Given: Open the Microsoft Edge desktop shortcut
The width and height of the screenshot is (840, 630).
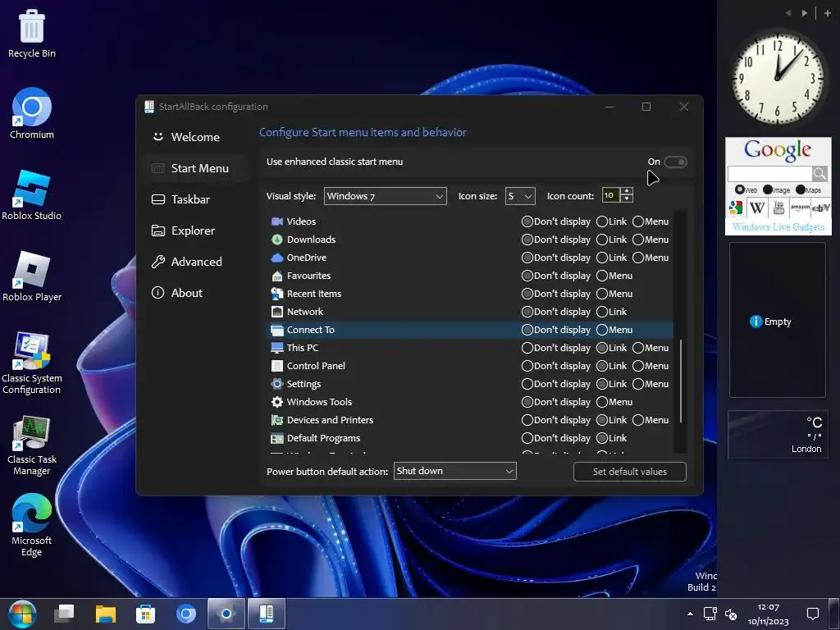Looking at the screenshot, I should click(x=32, y=526).
